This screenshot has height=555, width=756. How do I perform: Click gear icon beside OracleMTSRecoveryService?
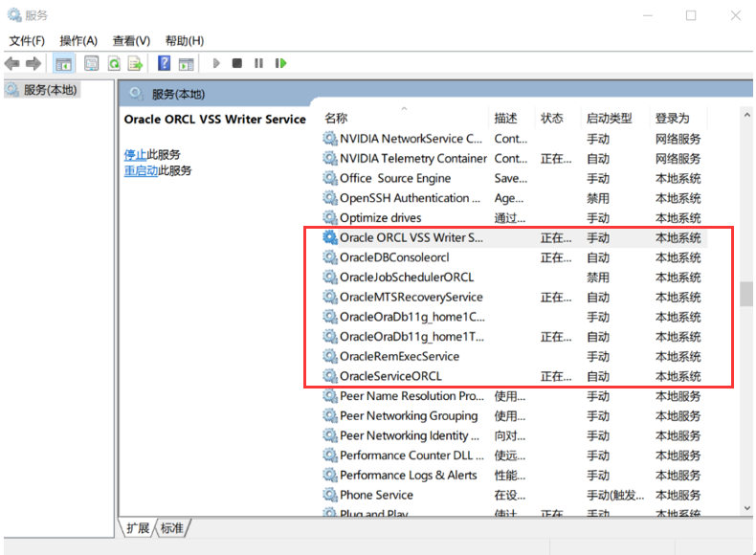point(330,297)
